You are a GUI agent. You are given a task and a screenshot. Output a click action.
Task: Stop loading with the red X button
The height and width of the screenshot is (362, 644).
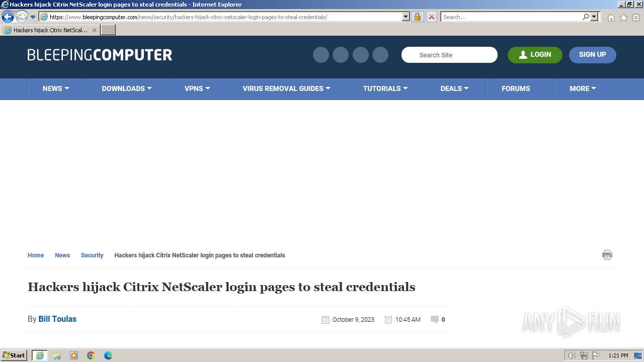tap(431, 17)
